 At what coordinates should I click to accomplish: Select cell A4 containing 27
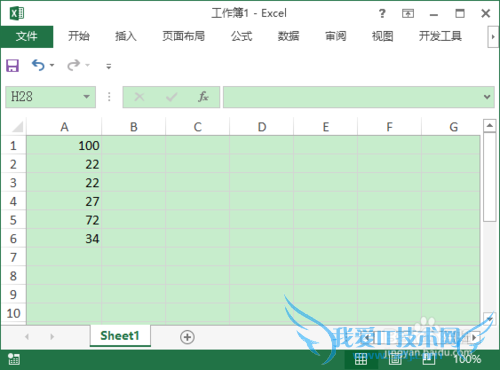64,201
